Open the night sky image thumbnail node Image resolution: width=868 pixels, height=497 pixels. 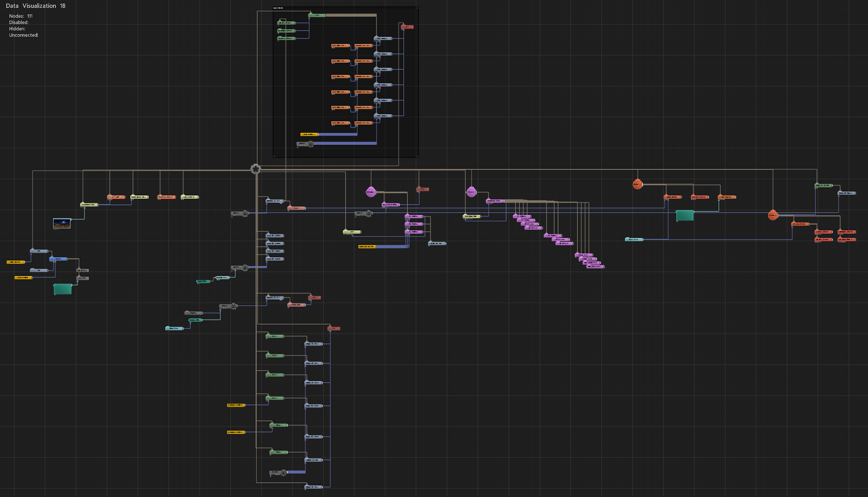pos(62,223)
